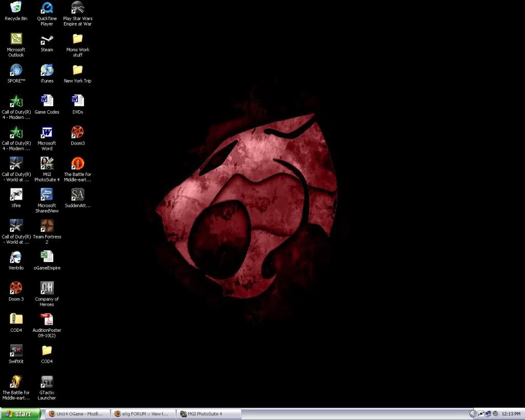The width and height of the screenshot is (525, 420).
Task: Click the network computers tray icon
Action: coord(488,414)
